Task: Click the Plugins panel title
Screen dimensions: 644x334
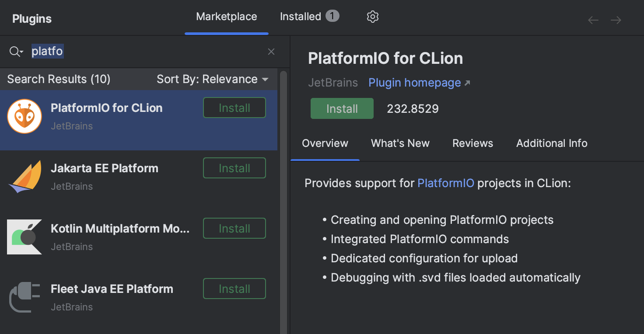Action: pyautogui.click(x=32, y=19)
